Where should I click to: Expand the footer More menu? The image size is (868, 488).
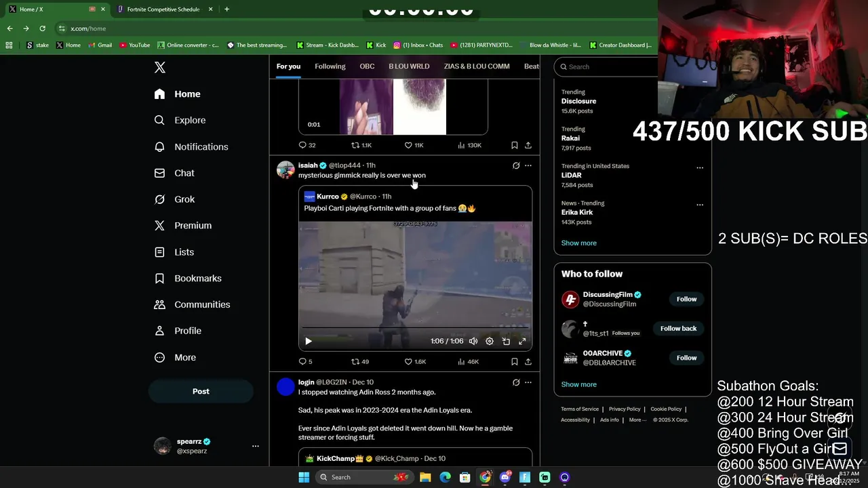[x=637, y=420]
